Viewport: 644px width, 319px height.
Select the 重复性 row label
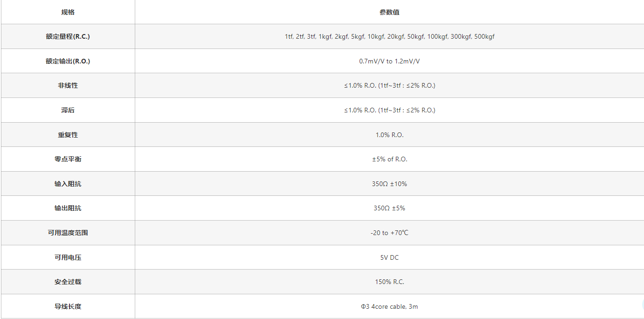(x=68, y=135)
